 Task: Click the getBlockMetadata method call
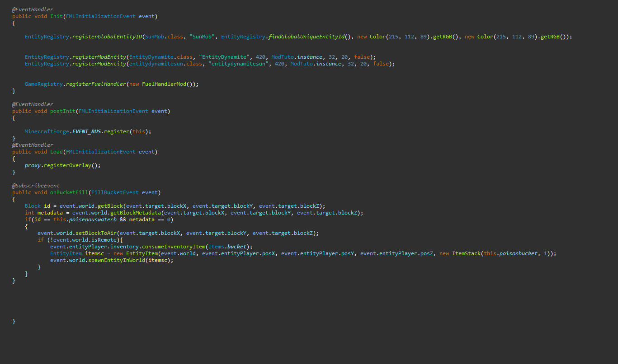(x=135, y=213)
